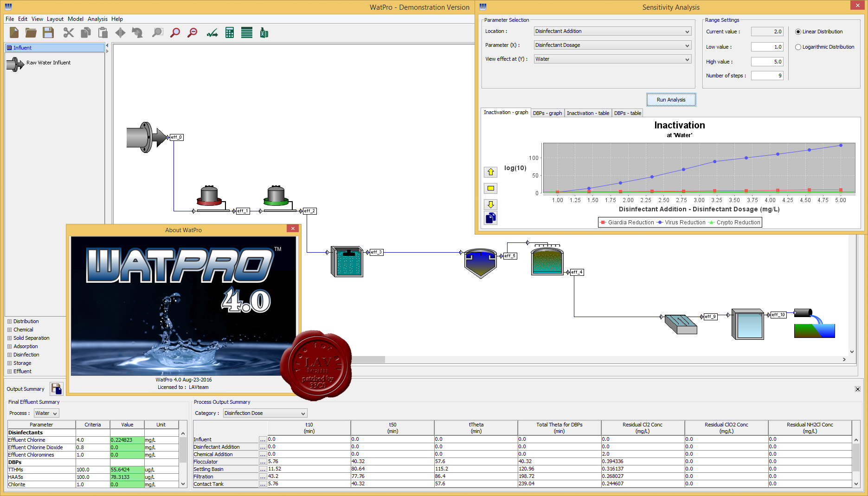868x496 pixels.
Task: Open the Location dropdown
Action: pos(612,31)
